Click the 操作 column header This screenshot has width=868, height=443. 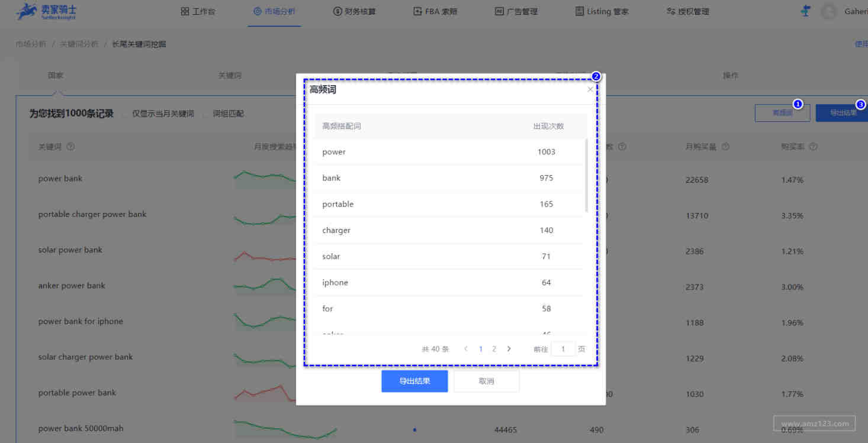point(731,76)
